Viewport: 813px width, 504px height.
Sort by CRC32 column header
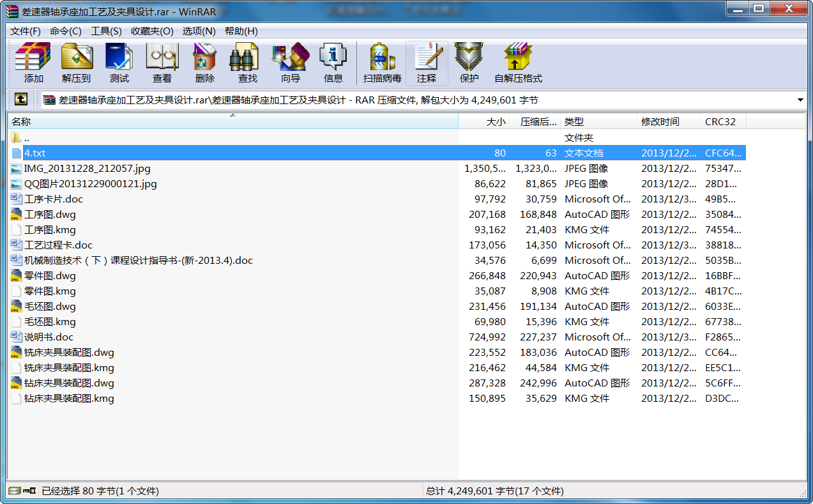coord(723,121)
